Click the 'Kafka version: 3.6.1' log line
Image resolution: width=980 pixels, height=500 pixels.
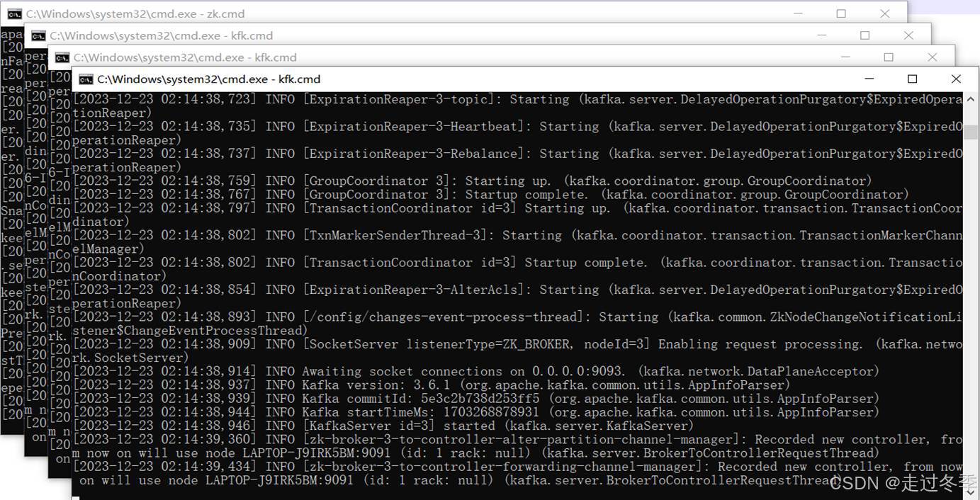(432, 385)
